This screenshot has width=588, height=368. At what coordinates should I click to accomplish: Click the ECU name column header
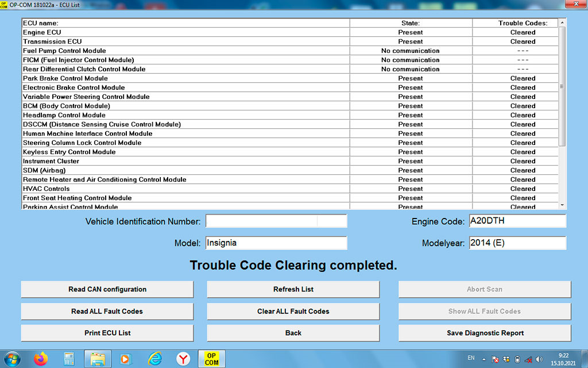point(185,23)
